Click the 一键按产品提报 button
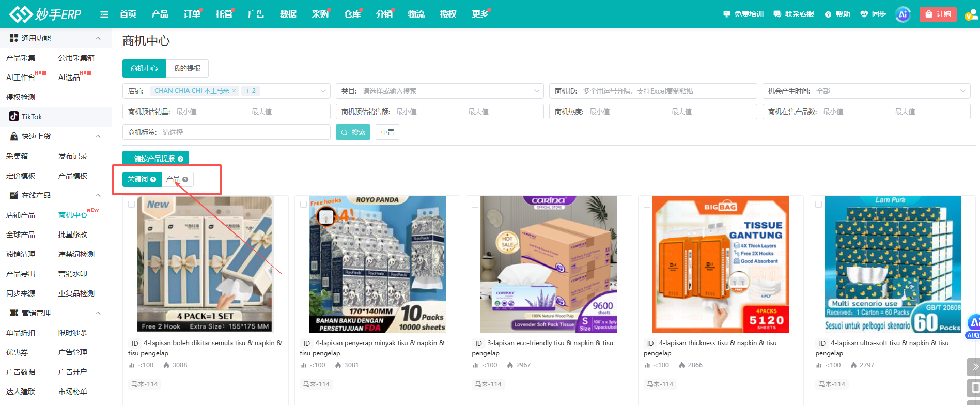This screenshot has width=980, height=405. pyautogui.click(x=155, y=159)
